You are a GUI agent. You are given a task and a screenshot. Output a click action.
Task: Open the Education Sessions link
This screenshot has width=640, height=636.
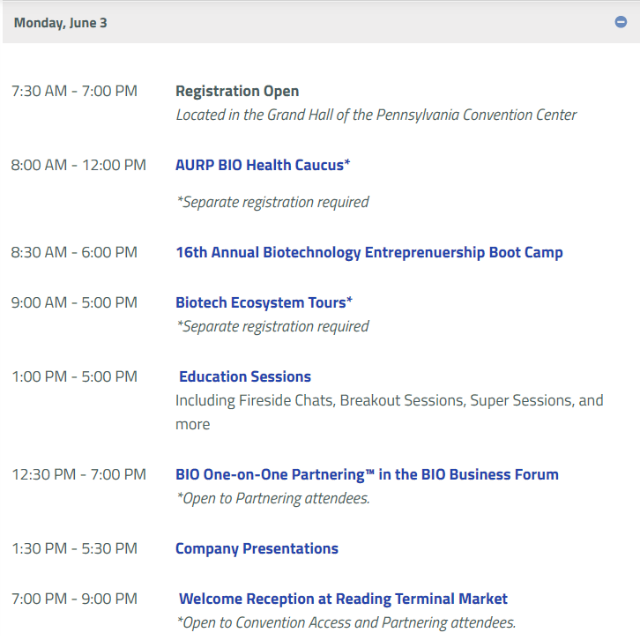[245, 377]
